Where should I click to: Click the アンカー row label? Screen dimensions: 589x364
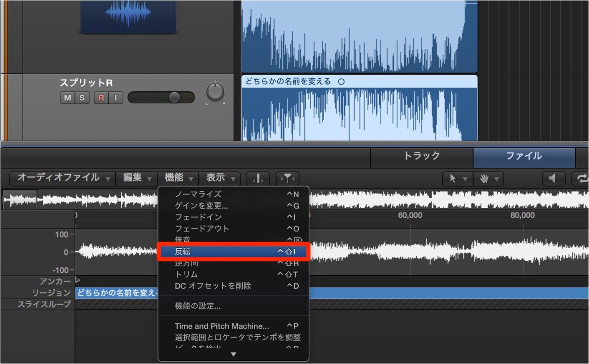[55, 281]
